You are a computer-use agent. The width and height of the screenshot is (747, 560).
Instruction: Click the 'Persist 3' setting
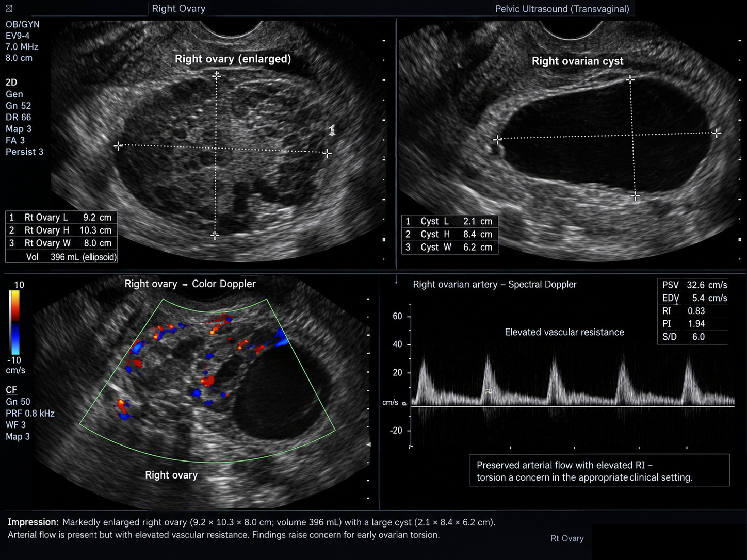24,152
